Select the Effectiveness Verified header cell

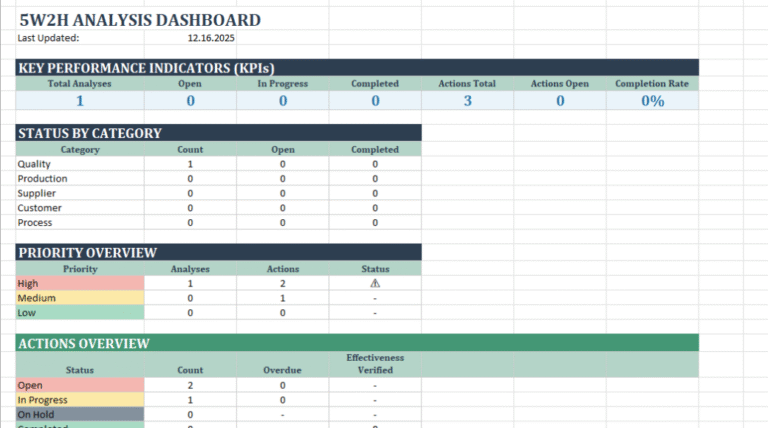[375, 364]
